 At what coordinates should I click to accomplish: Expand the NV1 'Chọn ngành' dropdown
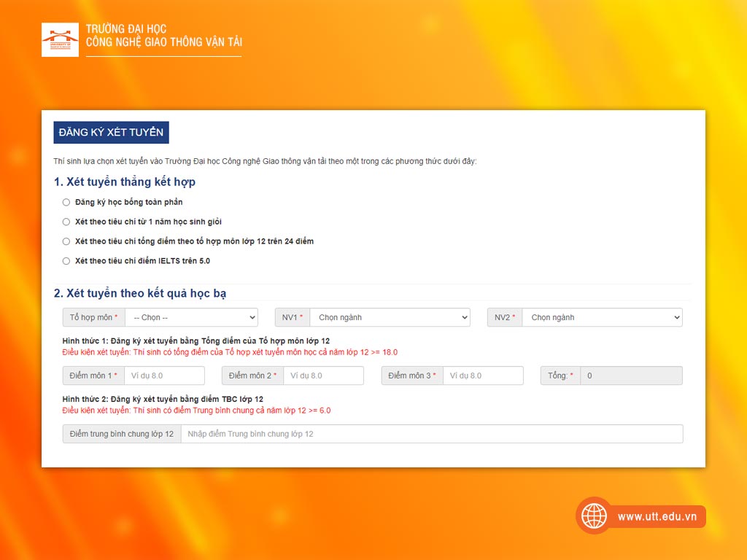pyautogui.click(x=390, y=317)
